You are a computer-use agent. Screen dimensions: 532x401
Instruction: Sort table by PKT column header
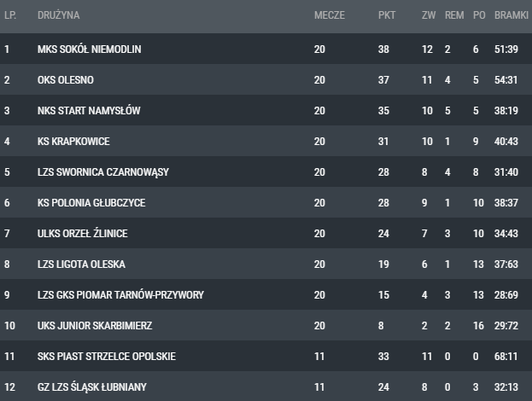click(x=387, y=15)
